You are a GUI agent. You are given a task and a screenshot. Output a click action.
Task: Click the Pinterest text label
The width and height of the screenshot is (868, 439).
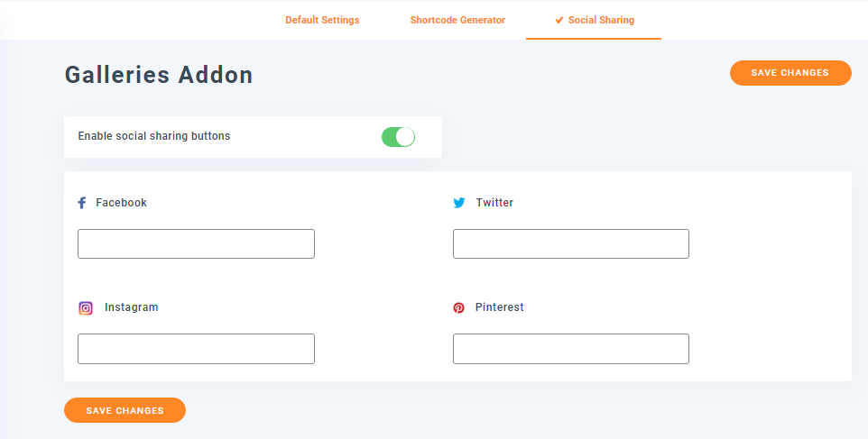[x=499, y=307]
